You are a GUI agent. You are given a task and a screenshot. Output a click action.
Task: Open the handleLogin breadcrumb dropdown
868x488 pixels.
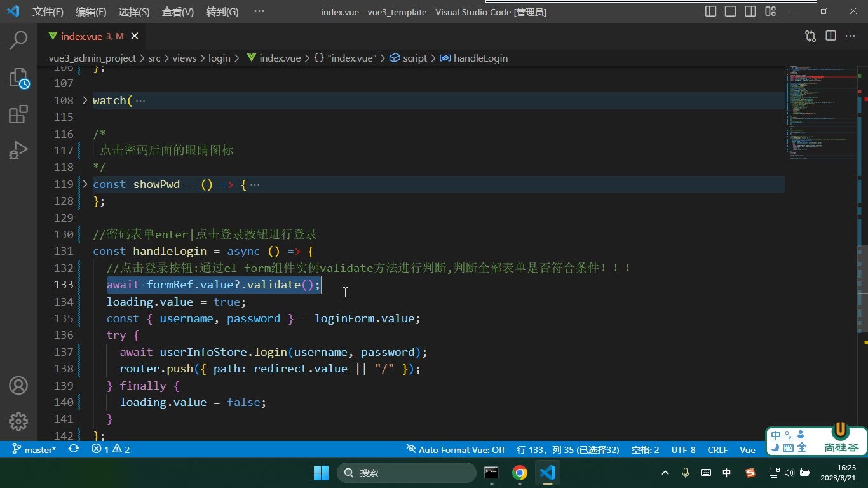point(474,58)
